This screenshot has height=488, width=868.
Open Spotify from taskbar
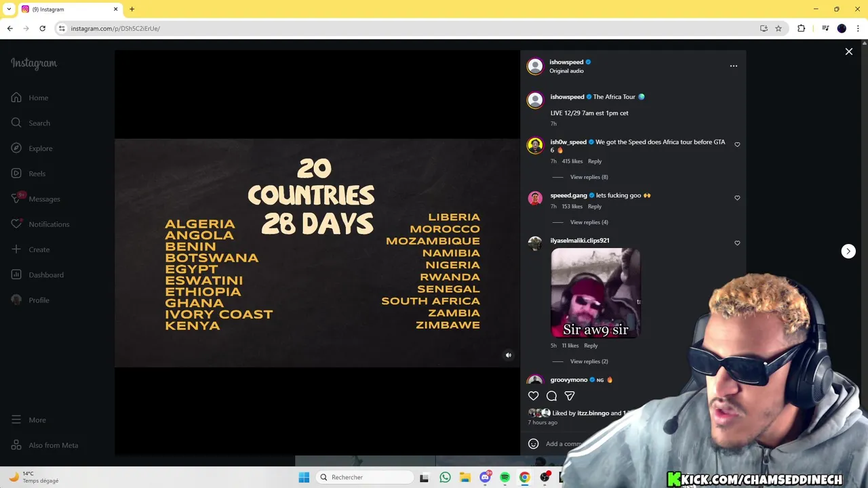505,477
